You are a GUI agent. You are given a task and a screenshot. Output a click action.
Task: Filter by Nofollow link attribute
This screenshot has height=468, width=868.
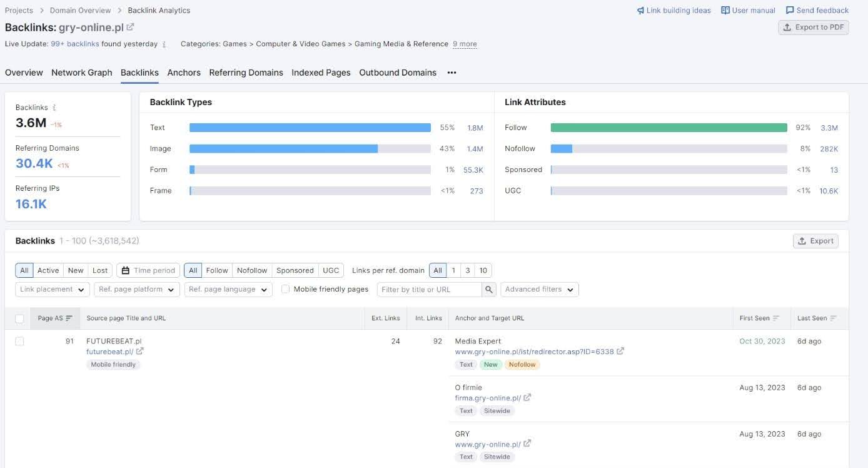252,270
